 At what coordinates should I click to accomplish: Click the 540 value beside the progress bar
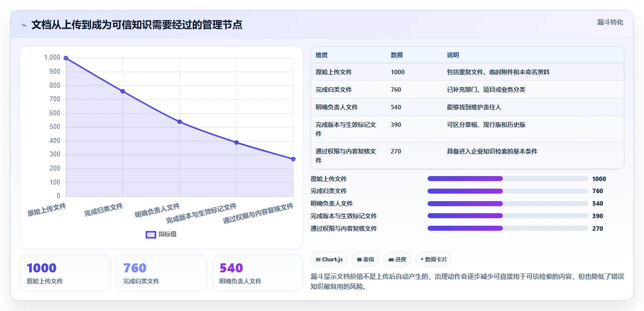[598, 204]
